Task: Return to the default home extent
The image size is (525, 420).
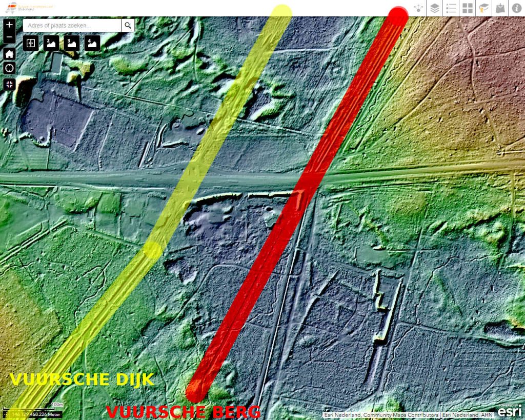Action: click(x=9, y=54)
